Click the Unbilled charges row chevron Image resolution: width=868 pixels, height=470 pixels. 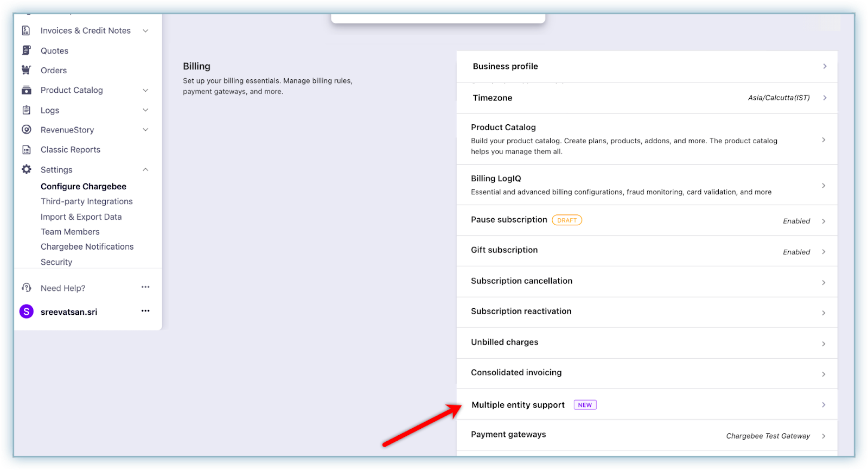[x=824, y=344]
